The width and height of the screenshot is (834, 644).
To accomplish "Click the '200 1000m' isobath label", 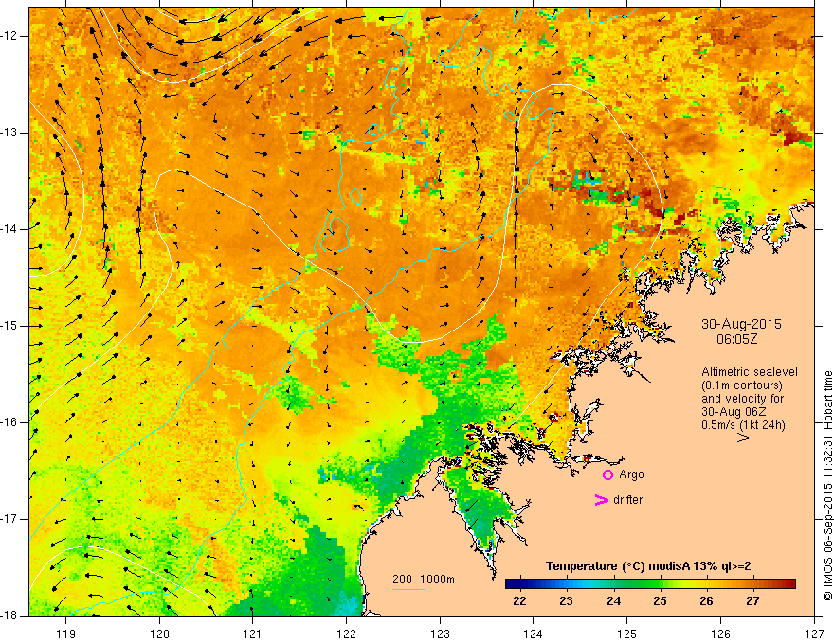I will coord(424,580).
